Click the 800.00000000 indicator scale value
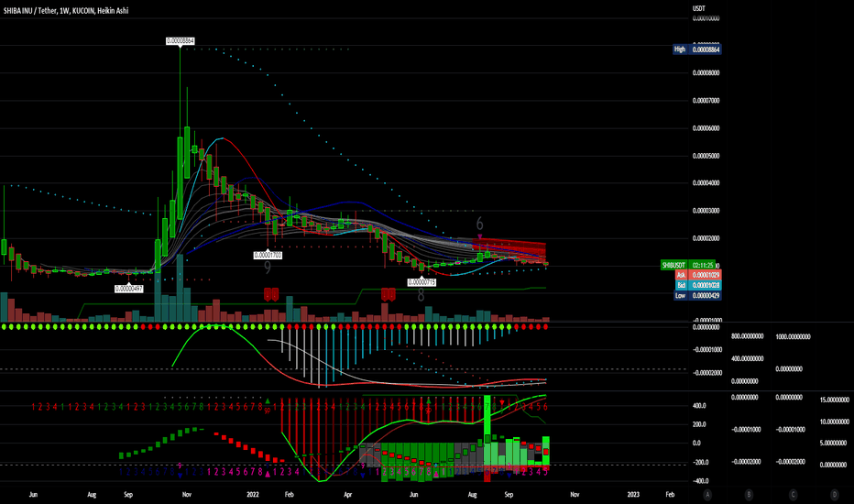This screenshot has width=854, height=504. [x=748, y=336]
